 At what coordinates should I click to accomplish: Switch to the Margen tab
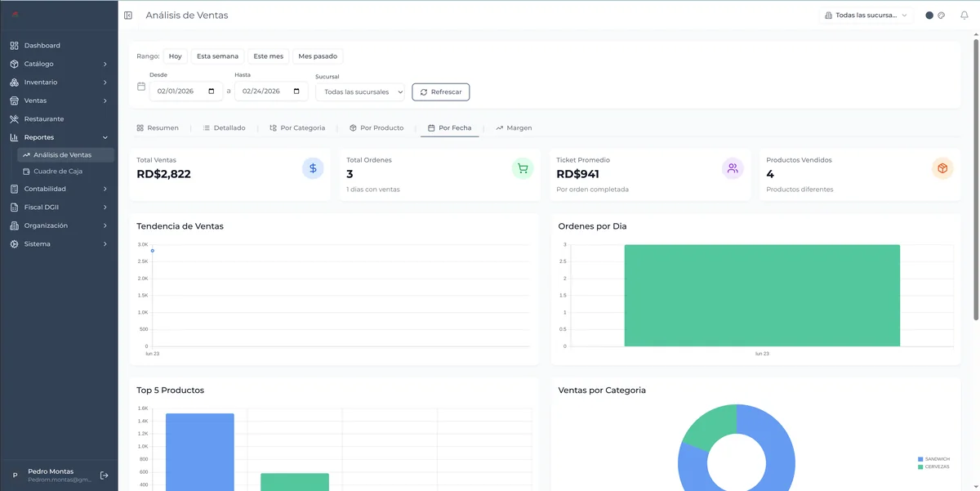tap(514, 128)
